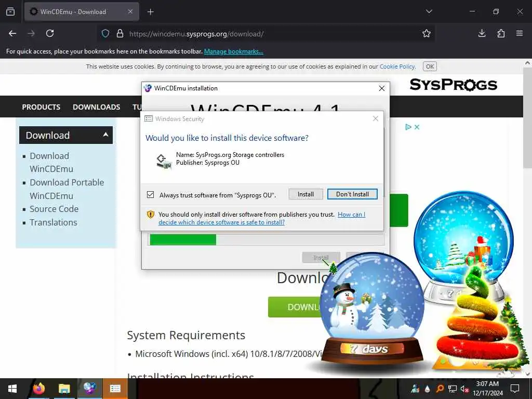Open a new browser tab
Screen dimensions: 532x399
[x=151, y=12]
